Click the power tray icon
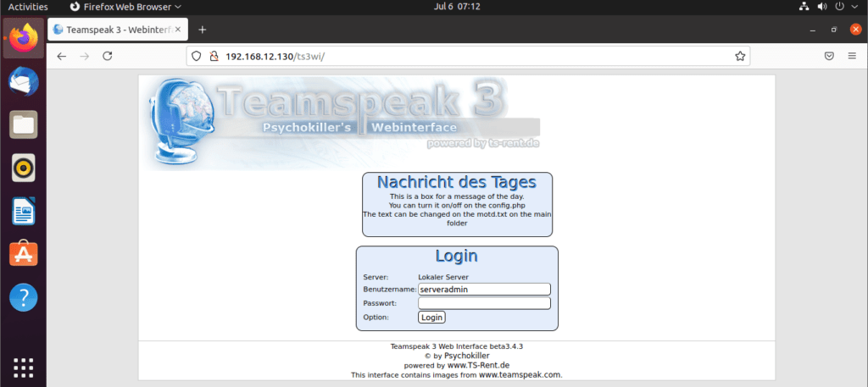868x387 pixels. tap(840, 7)
